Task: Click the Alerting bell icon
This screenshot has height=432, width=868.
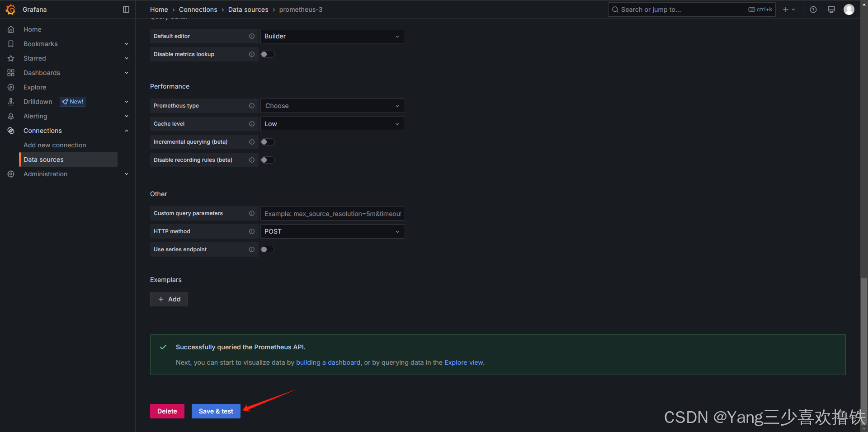Action: tap(11, 116)
